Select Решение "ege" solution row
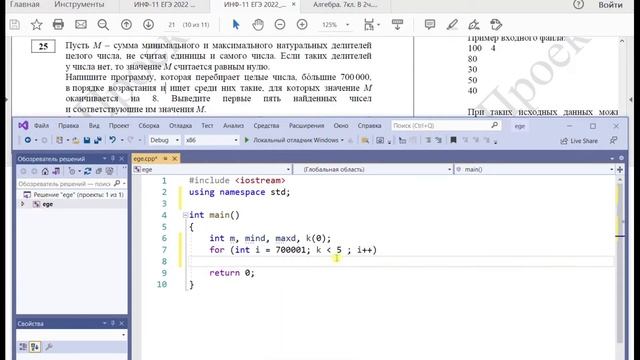The width and height of the screenshot is (640, 360). [x=74, y=195]
